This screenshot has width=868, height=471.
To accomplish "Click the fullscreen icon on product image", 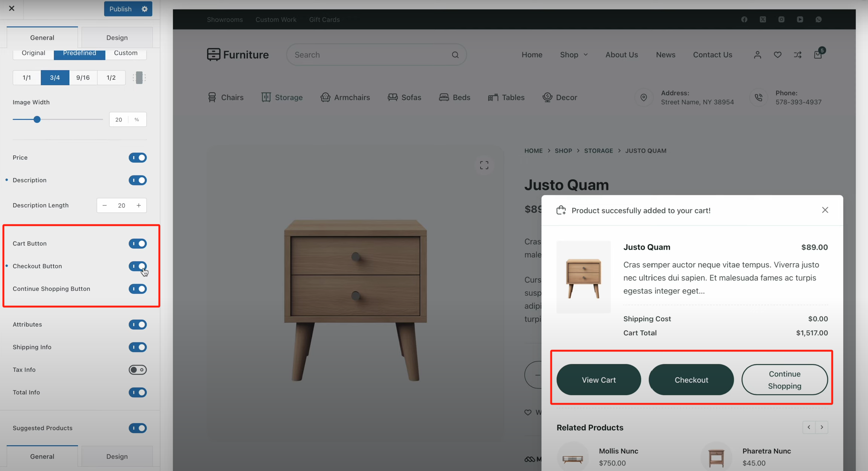I will point(484,165).
